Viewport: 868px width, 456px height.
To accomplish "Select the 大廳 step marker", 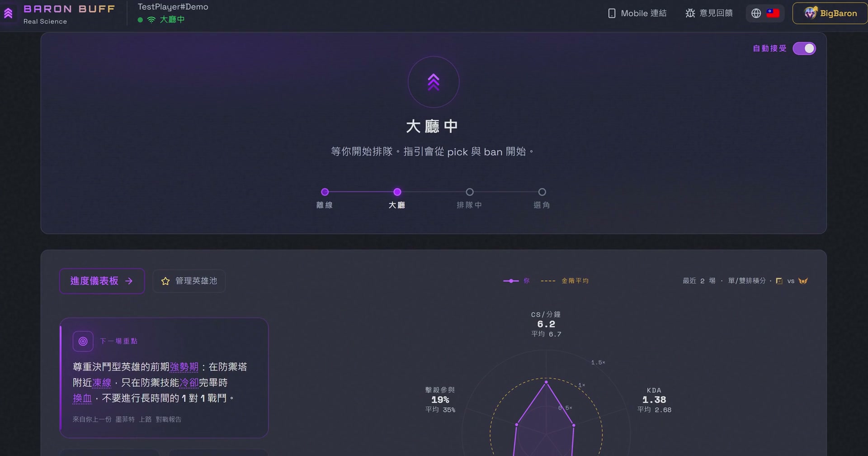I will (397, 192).
